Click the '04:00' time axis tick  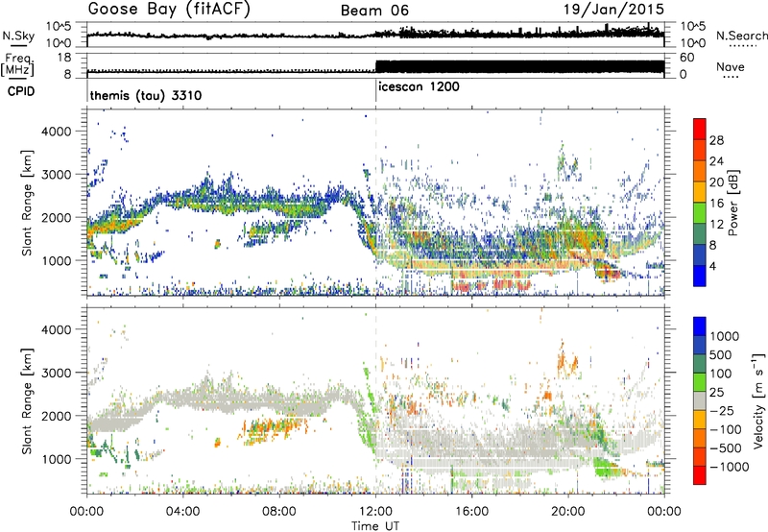pos(182,512)
